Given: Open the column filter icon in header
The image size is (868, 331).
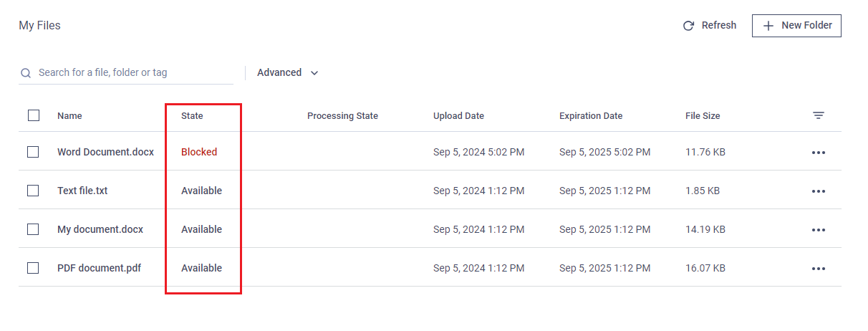Looking at the screenshot, I should click(x=819, y=115).
